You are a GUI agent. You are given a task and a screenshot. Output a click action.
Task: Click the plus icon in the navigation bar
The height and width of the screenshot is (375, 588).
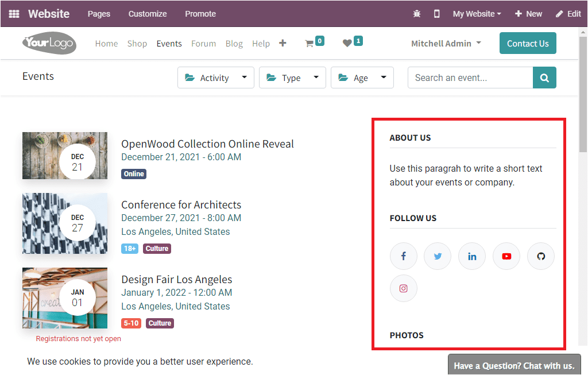[x=283, y=42]
